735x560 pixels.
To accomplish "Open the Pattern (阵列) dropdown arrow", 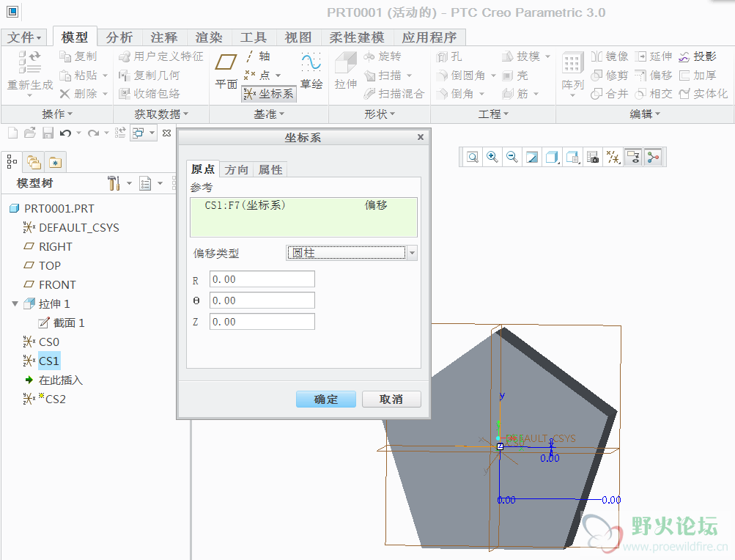I will (x=573, y=96).
